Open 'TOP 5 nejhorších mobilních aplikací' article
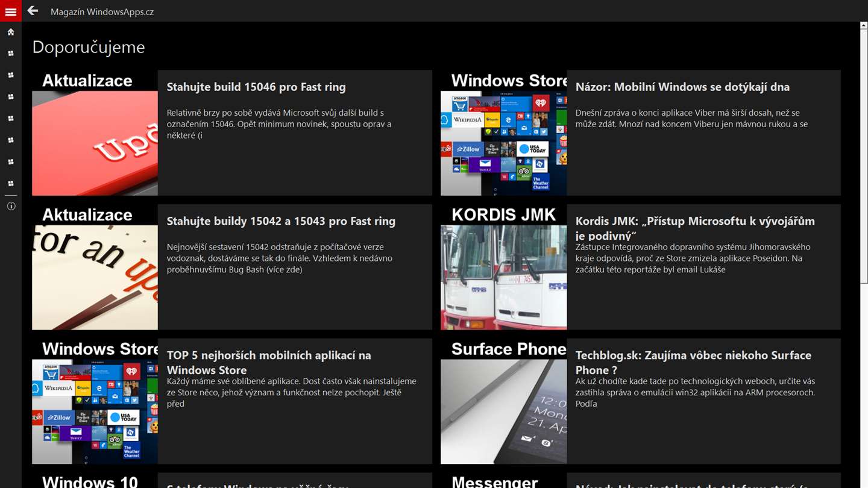This screenshot has width=868, height=488. tap(269, 363)
